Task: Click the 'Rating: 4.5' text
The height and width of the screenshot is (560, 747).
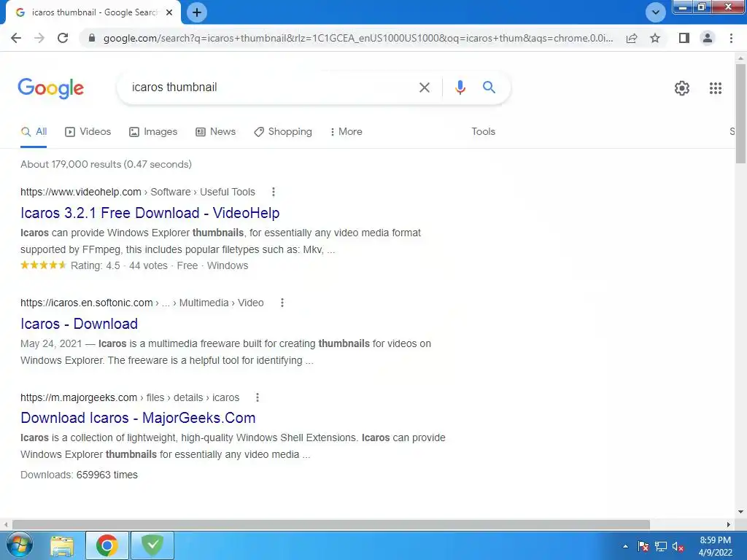Action: tap(96, 265)
